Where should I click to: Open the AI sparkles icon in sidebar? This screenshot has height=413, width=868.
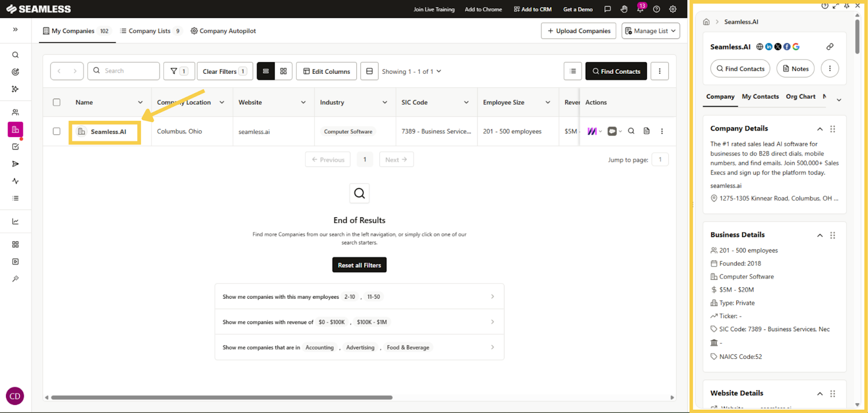click(15, 89)
